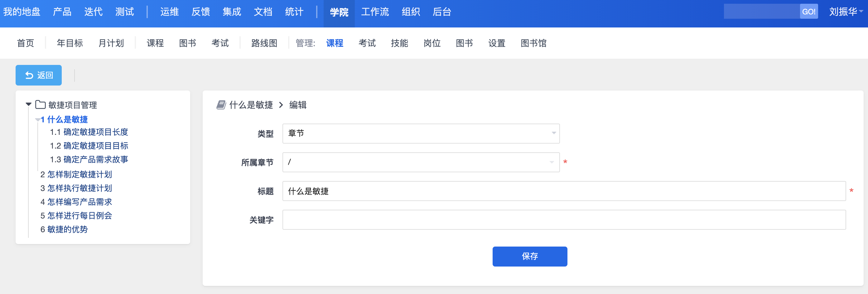This screenshot has height=294, width=868.
Task: Collapse chapter 1 什么是敏捷 triangle
Action: tap(37, 120)
